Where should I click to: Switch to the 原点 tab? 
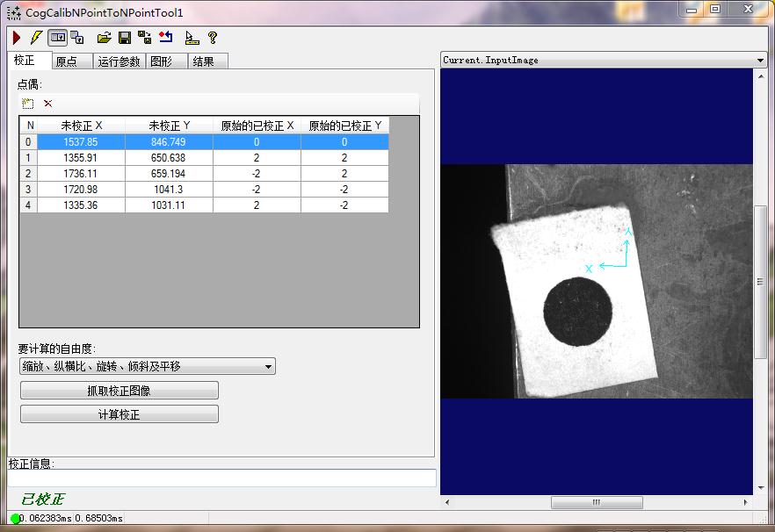(66, 61)
